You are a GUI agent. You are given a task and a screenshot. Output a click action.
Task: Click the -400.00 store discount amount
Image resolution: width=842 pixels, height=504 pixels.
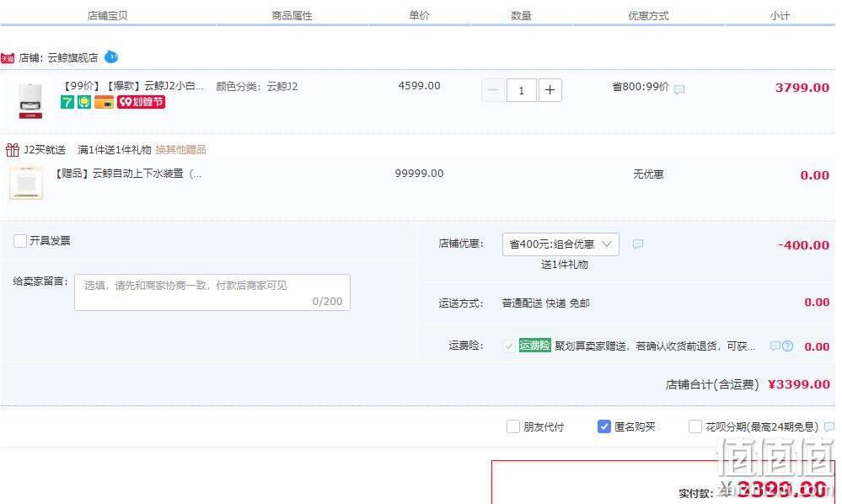[x=804, y=245]
